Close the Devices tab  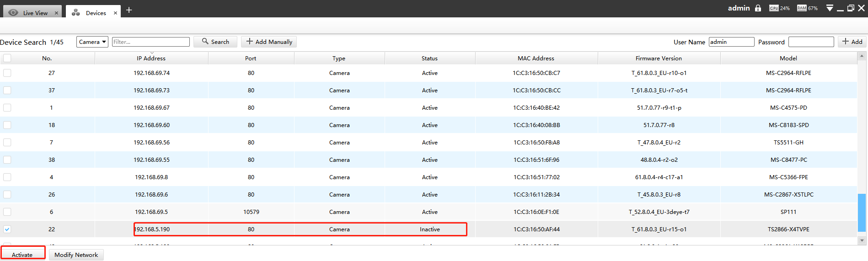tap(115, 13)
